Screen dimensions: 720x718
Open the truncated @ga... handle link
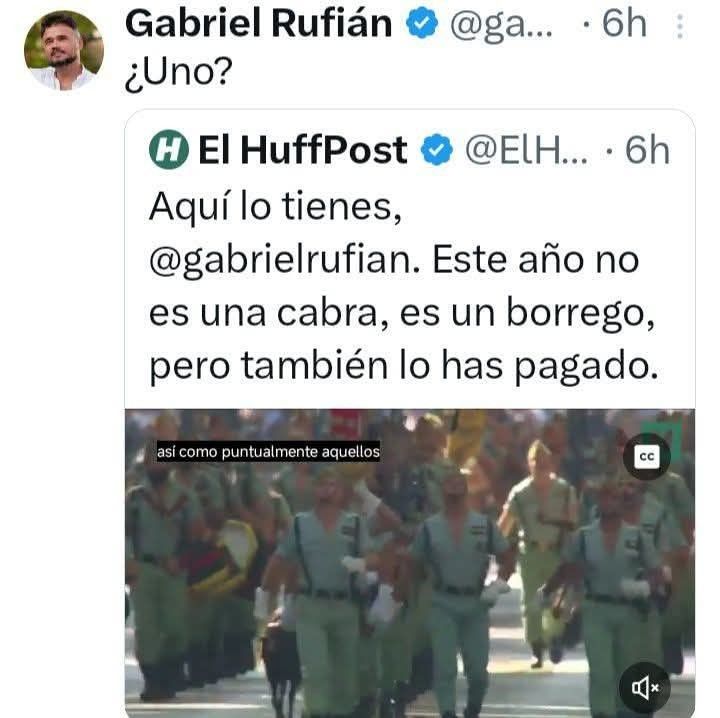(x=501, y=25)
